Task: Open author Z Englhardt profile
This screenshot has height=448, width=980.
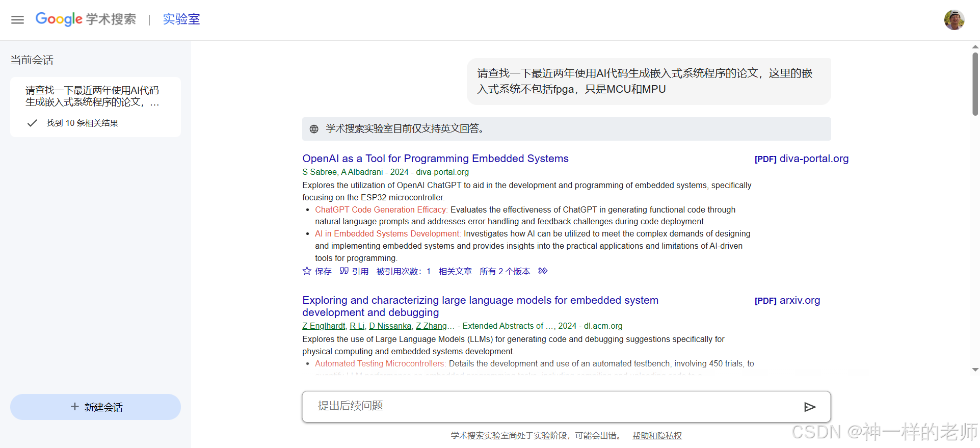Action: [x=324, y=326]
